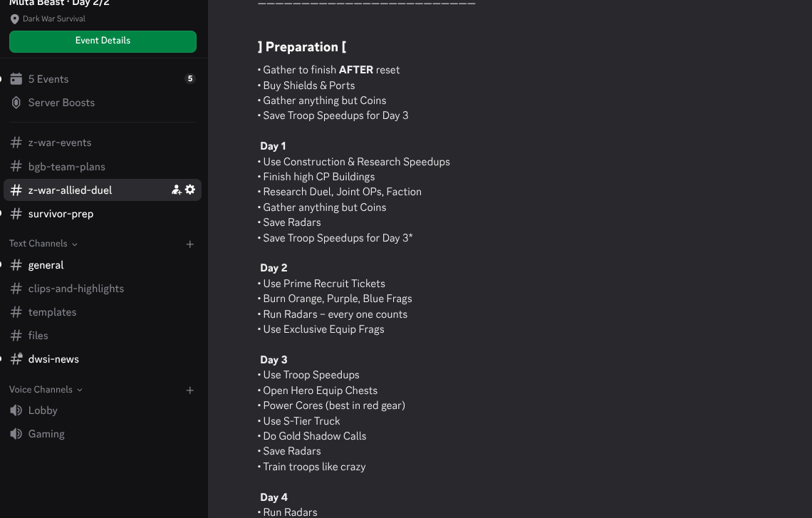Collapse the Text Channels category

coord(43,244)
